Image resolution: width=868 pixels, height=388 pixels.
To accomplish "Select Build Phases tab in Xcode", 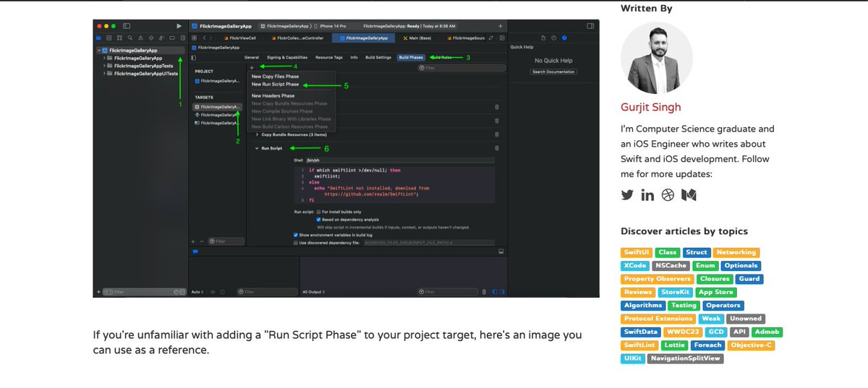I will click(411, 57).
